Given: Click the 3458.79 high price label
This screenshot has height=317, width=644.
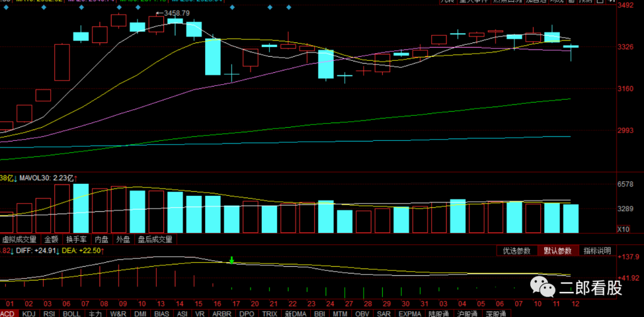Looking at the screenshot, I should pyautogui.click(x=177, y=13).
